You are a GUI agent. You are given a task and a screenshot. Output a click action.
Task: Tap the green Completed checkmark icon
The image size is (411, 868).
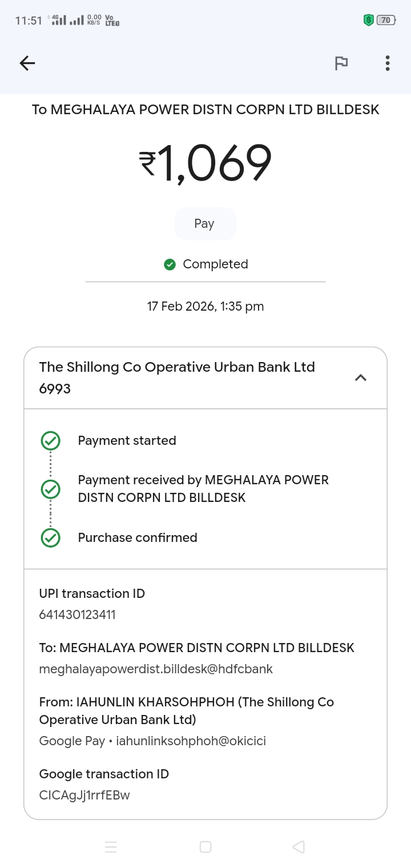pyautogui.click(x=170, y=264)
